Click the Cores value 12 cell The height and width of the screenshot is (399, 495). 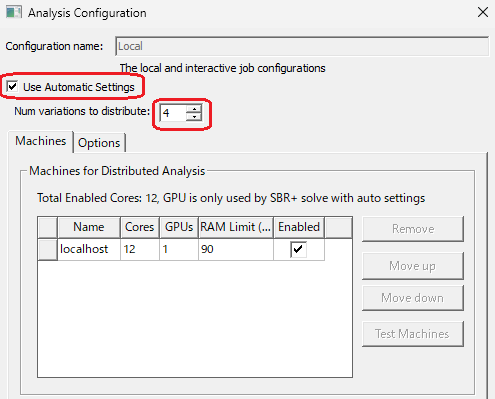tap(140, 249)
